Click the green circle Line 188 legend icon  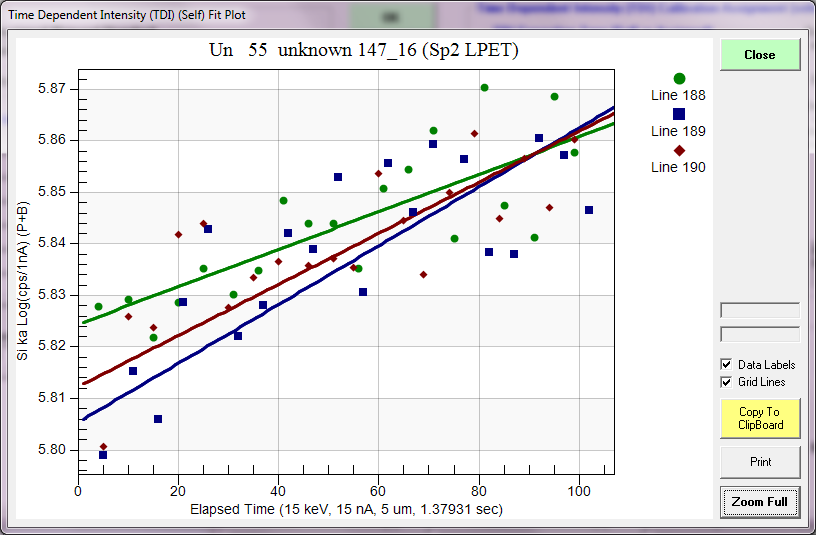point(679,79)
